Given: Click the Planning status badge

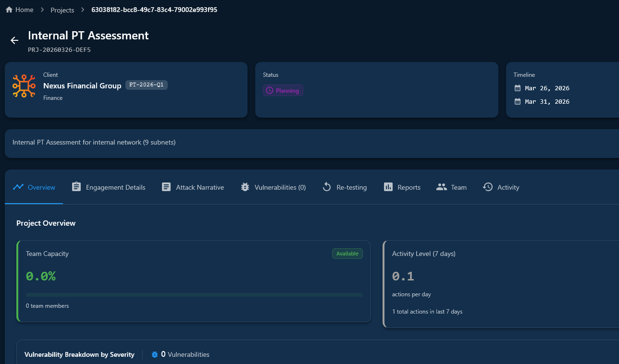Looking at the screenshot, I should [283, 90].
